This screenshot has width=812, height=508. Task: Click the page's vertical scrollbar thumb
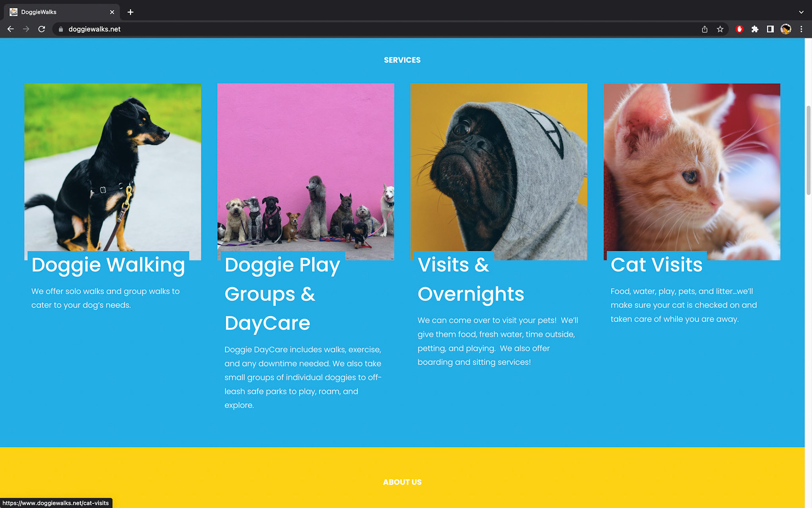tap(808, 150)
